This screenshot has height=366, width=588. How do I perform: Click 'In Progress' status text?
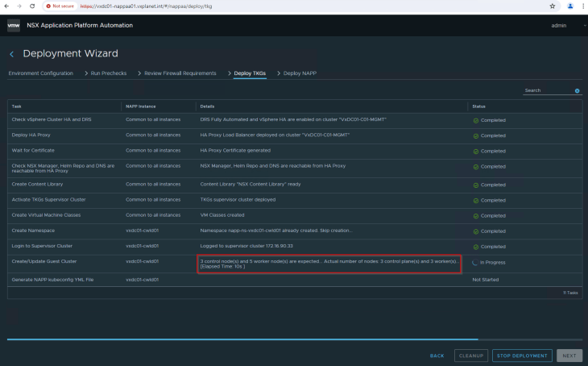click(x=493, y=262)
